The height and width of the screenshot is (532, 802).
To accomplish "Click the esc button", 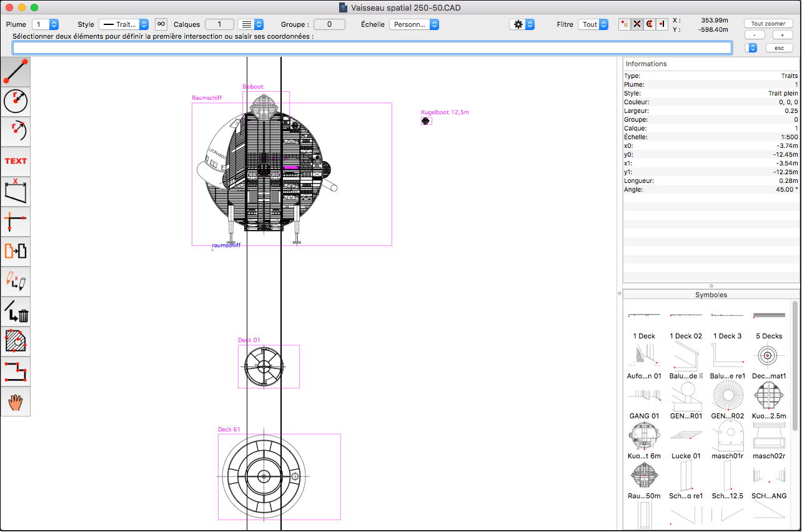I will click(780, 48).
